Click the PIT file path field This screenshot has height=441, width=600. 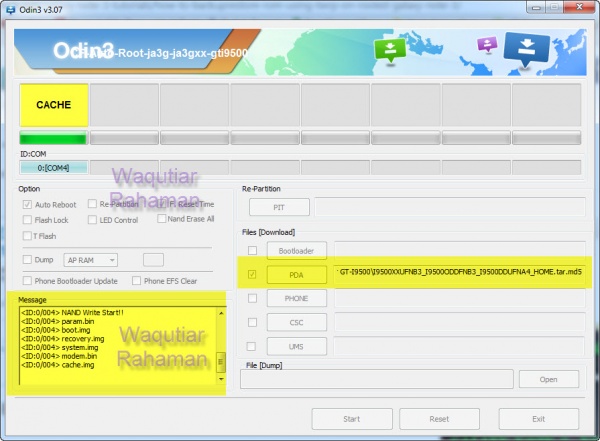(450, 207)
